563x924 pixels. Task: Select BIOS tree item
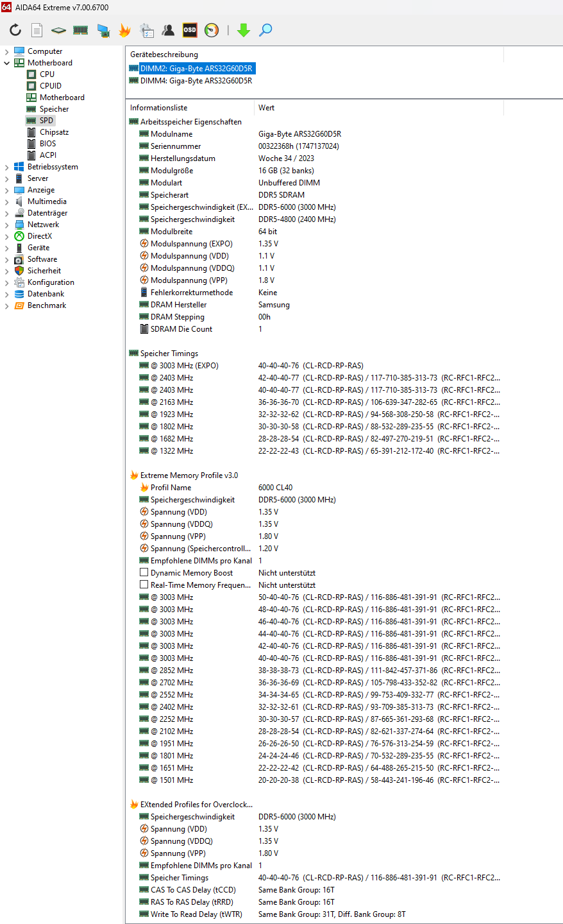(x=47, y=144)
